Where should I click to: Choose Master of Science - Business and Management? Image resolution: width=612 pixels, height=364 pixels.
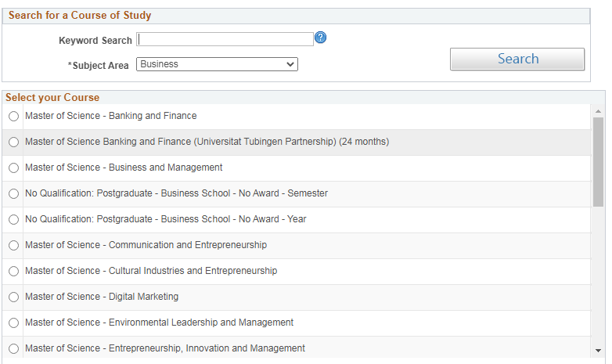(x=13, y=168)
